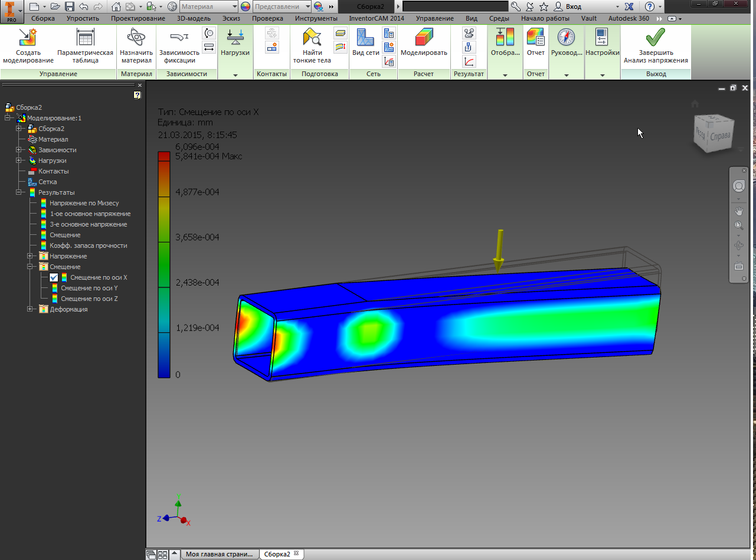The image size is (756, 560).
Task: Open the Проектирование ribbon tab
Action: [138, 18]
